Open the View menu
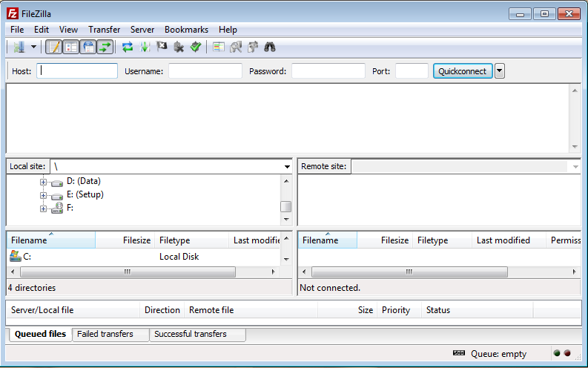The width and height of the screenshot is (588, 368). [68, 30]
